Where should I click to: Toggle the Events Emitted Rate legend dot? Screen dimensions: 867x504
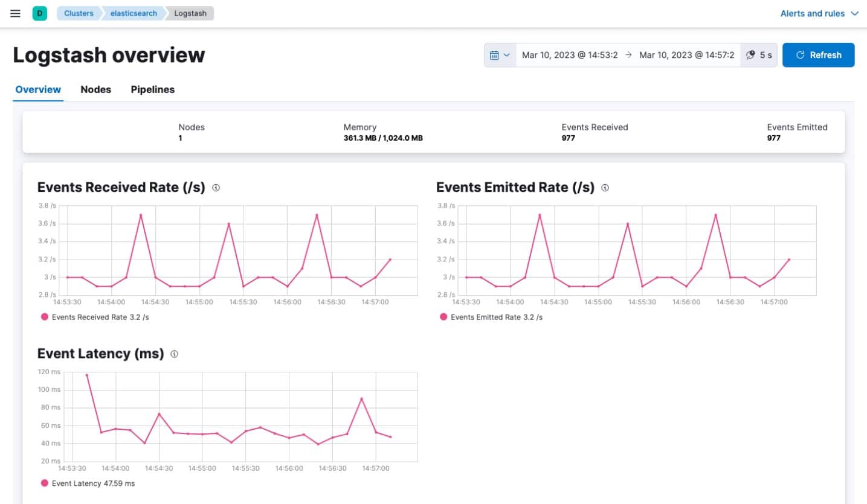(x=443, y=317)
